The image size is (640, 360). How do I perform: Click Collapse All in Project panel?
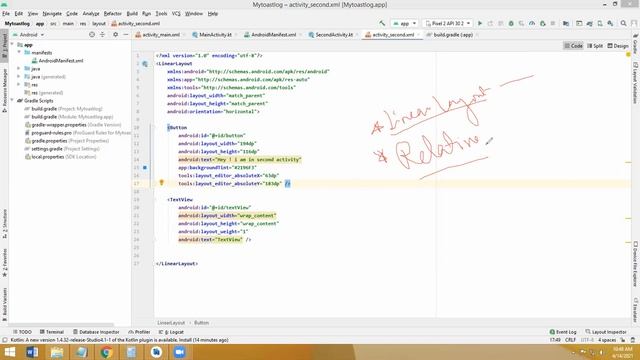[102, 35]
